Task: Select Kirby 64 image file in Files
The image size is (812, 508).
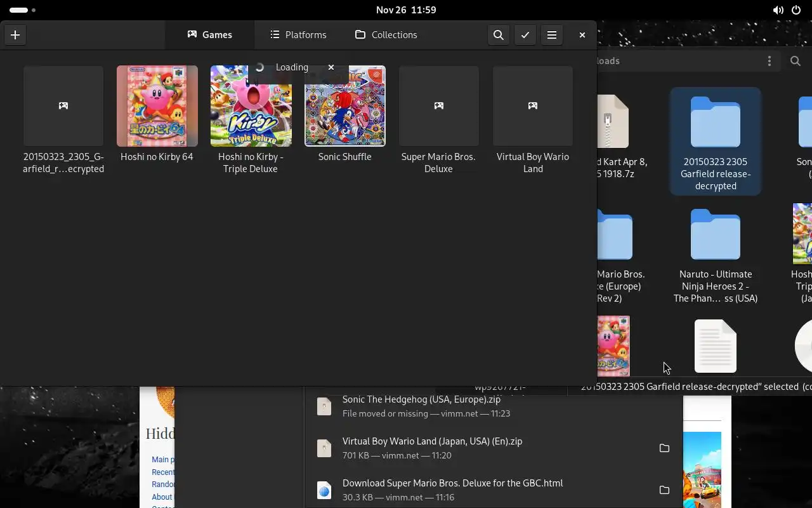Action: (x=613, y=346)
